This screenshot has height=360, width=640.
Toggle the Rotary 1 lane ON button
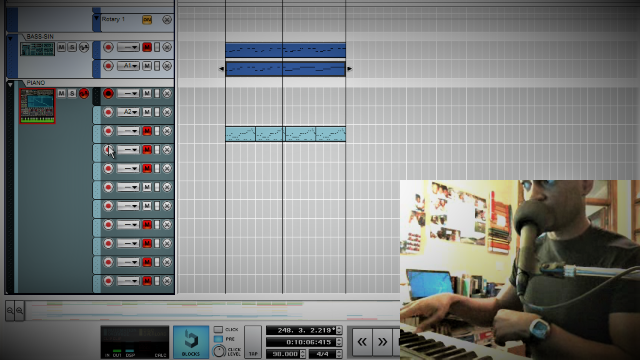(147, 20)
